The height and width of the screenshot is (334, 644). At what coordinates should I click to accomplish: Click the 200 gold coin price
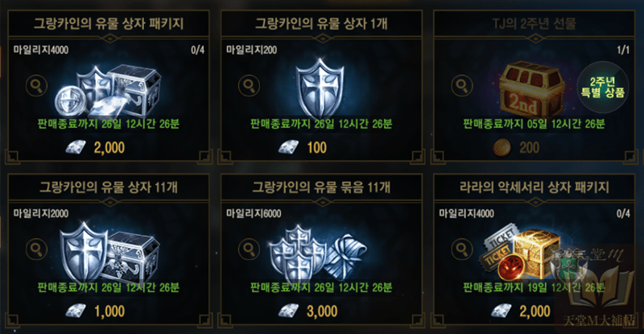(x=517, y=147)
